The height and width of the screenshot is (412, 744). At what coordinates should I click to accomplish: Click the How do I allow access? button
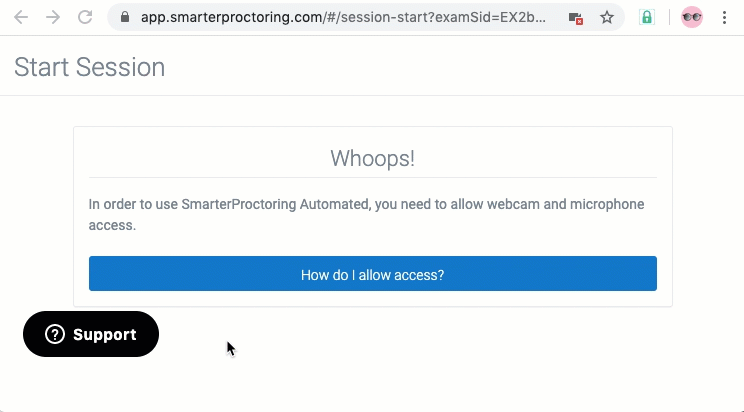372,273
